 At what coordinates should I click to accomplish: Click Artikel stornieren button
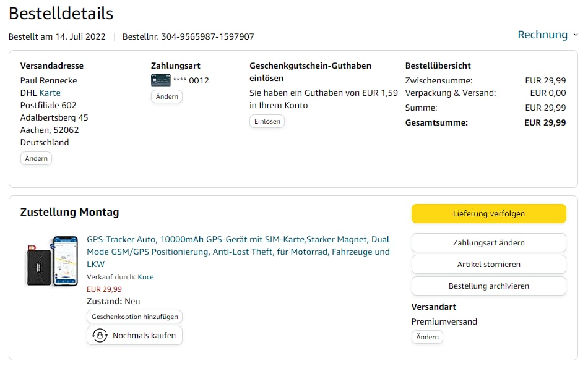[x=488, y=265]
